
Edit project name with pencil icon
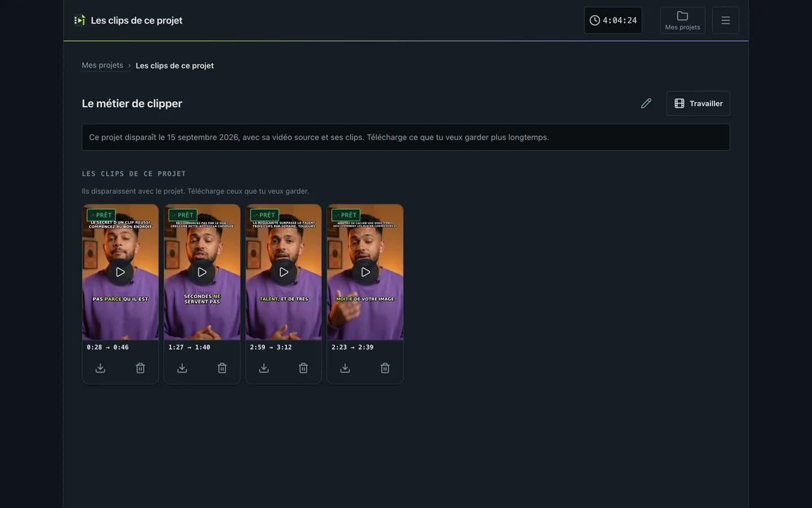click(646, 103)
